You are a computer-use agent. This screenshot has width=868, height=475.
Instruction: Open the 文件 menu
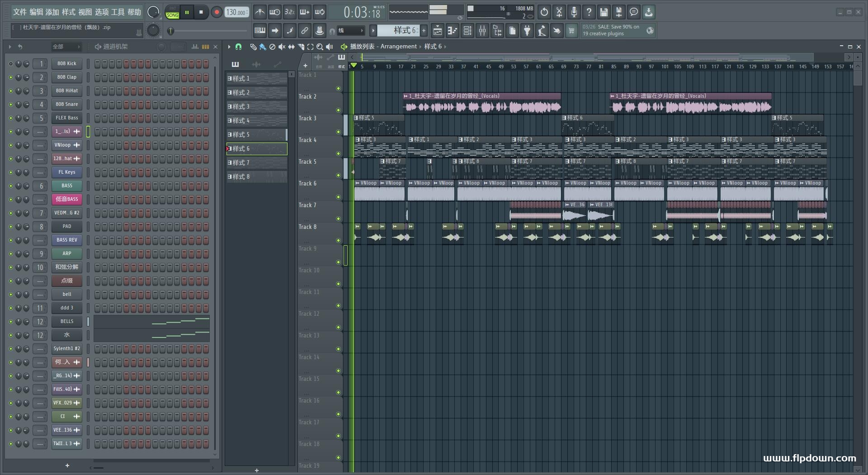point(20,12)
